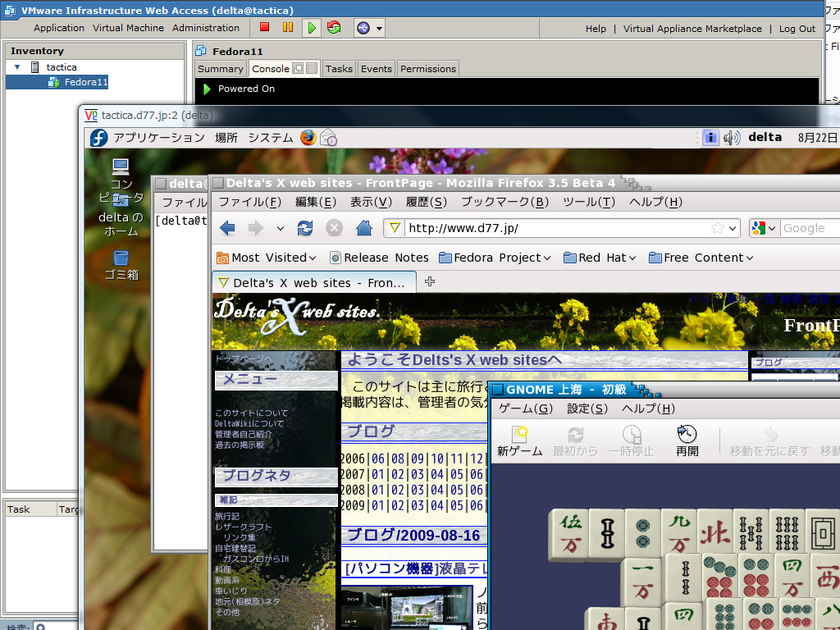Click the Log Out link

797,29
